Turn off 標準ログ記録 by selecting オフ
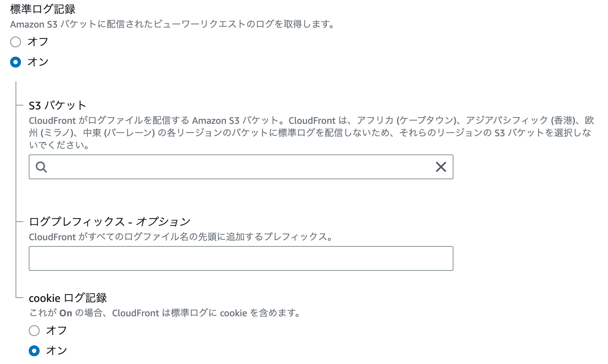The width and height of the screenshot is (608, 364). (16, 42)
